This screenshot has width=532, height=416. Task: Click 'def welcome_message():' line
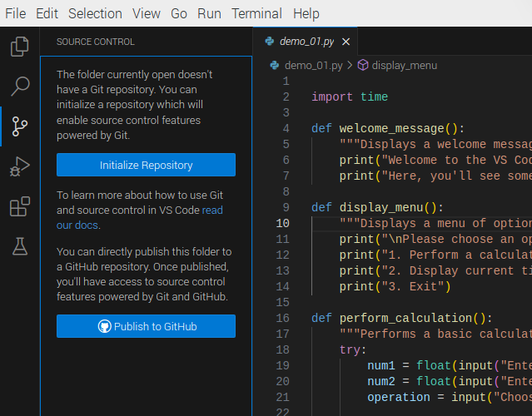[388, 128]
